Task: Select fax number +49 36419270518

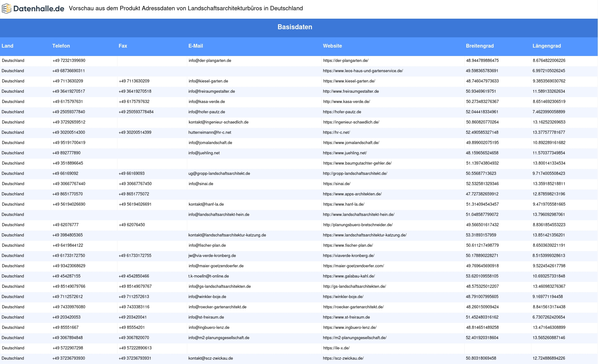Action: coord(135,91)
